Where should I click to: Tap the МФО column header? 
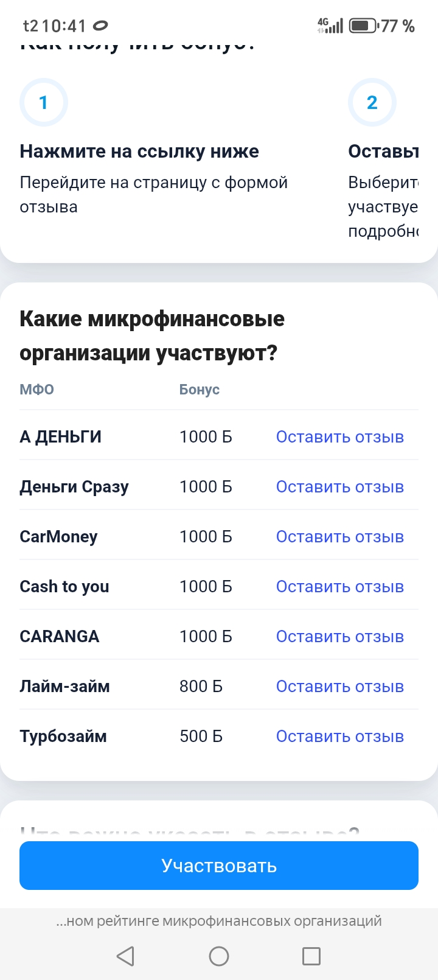point(36,390)
